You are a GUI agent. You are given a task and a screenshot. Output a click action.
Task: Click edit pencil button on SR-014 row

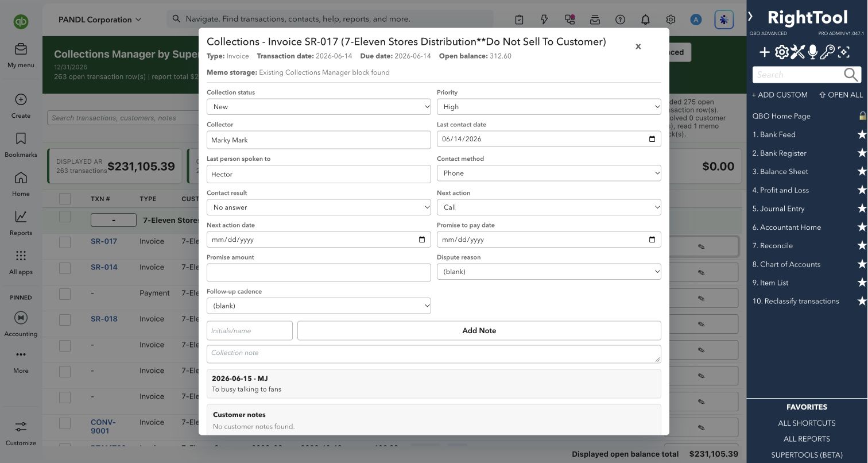click(x=701, y=272)
